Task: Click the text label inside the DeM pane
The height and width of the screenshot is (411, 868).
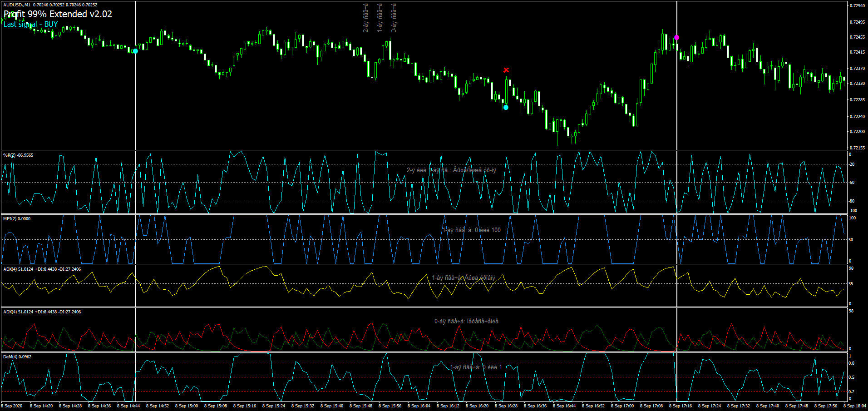Action: (x=476, y=367)
